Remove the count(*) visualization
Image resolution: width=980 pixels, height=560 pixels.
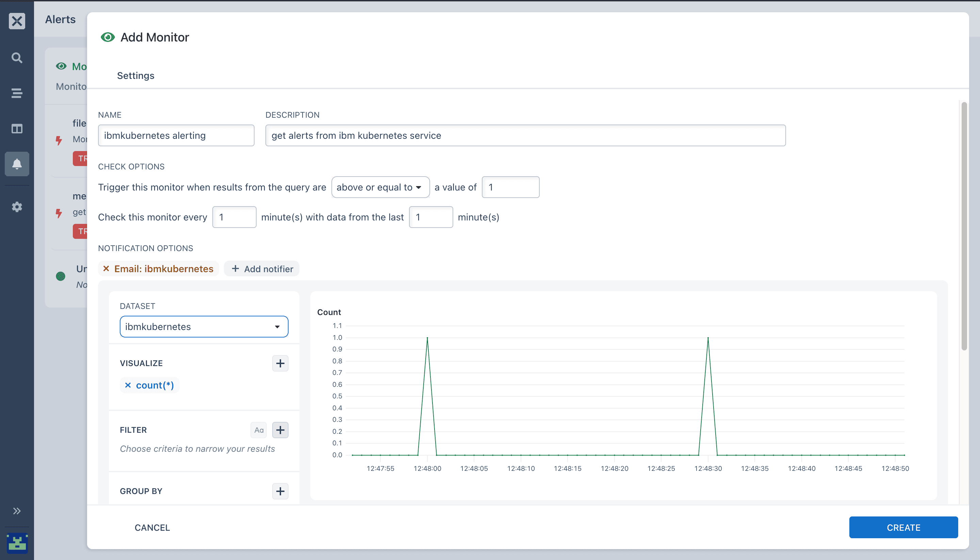click(128, 385)
